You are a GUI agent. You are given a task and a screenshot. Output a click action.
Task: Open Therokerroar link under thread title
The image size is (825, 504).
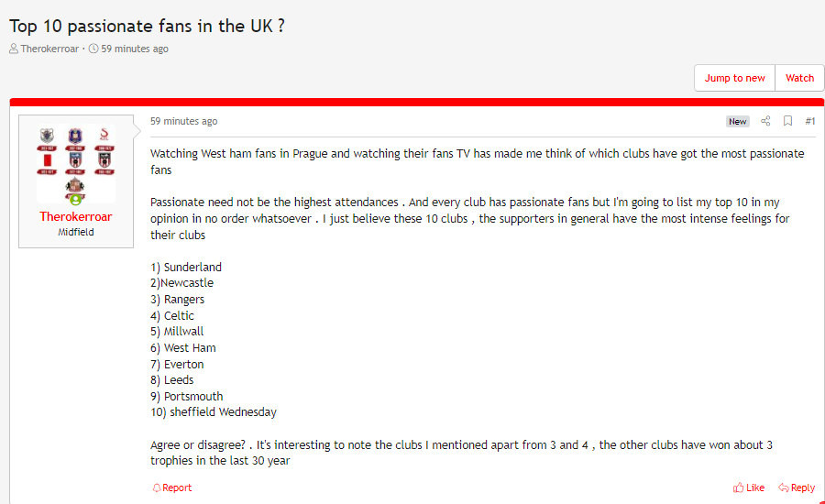pos(49,49)
